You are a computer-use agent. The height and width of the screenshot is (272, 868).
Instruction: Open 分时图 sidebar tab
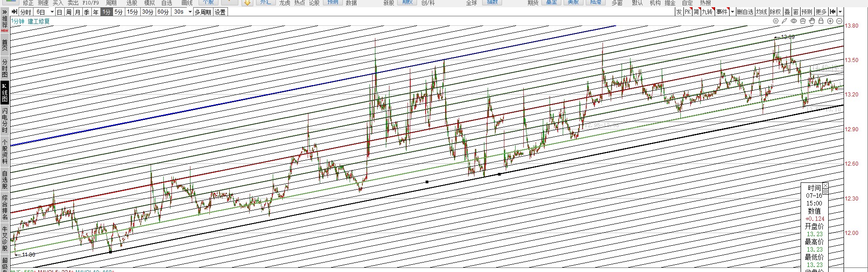coord(5,68)
